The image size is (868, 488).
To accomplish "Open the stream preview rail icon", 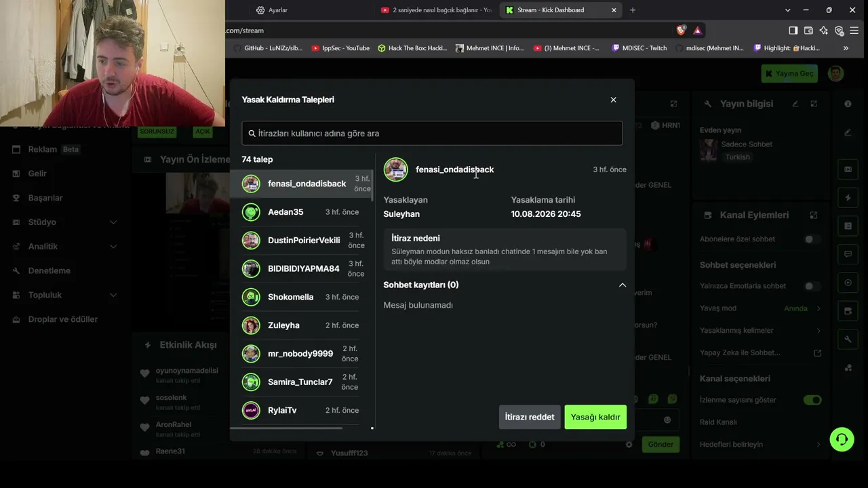I will pos(848,169).
